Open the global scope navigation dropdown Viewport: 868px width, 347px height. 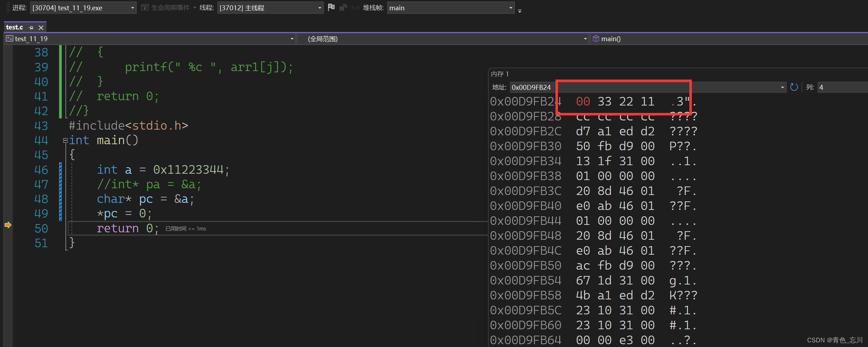[x=443, y=39]
